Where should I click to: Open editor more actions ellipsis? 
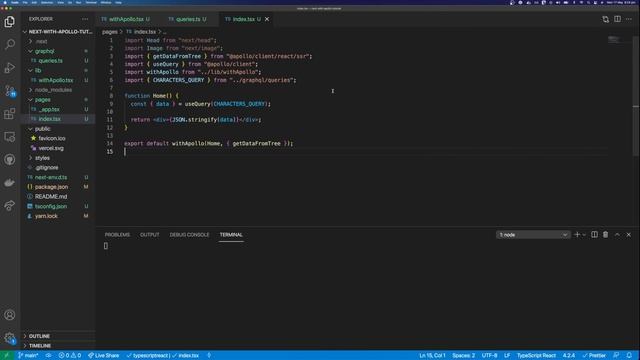629,19
